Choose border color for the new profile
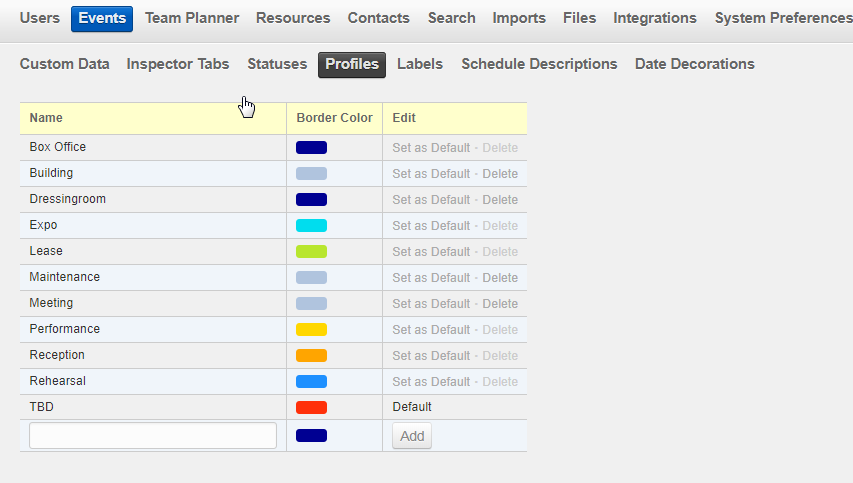This screenshot has height=483, width=853. click(311, 436)
